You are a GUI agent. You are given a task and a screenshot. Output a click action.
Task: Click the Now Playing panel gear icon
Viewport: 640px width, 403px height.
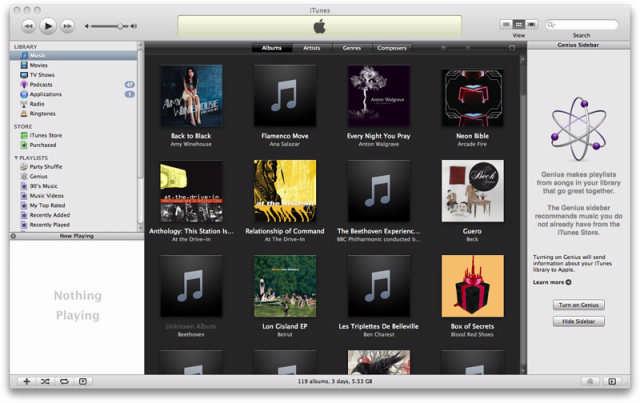pos(13,236)
